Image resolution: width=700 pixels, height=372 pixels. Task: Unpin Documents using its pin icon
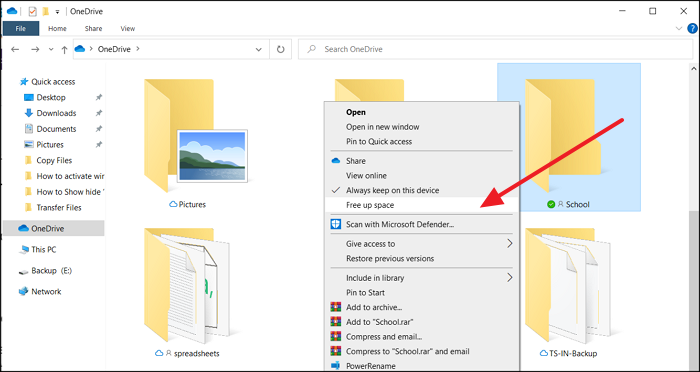(x=99, y=129)
